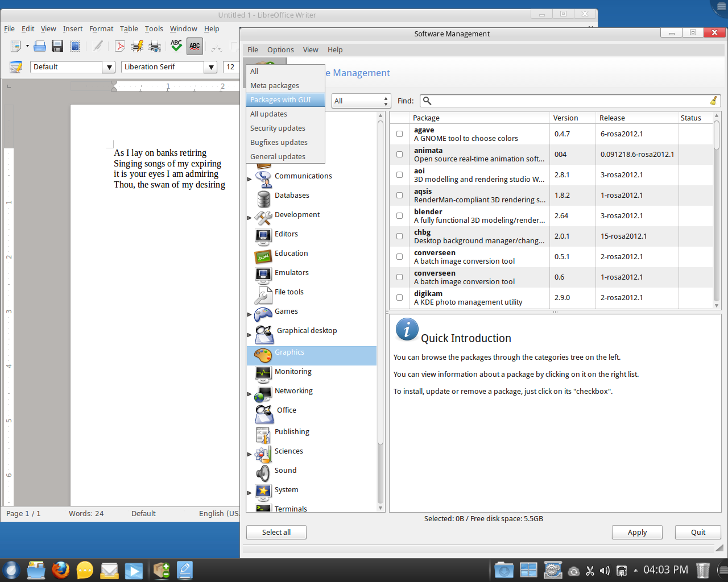Open the mail client on the taskbar
728x582 pixels.
(109, 570)
